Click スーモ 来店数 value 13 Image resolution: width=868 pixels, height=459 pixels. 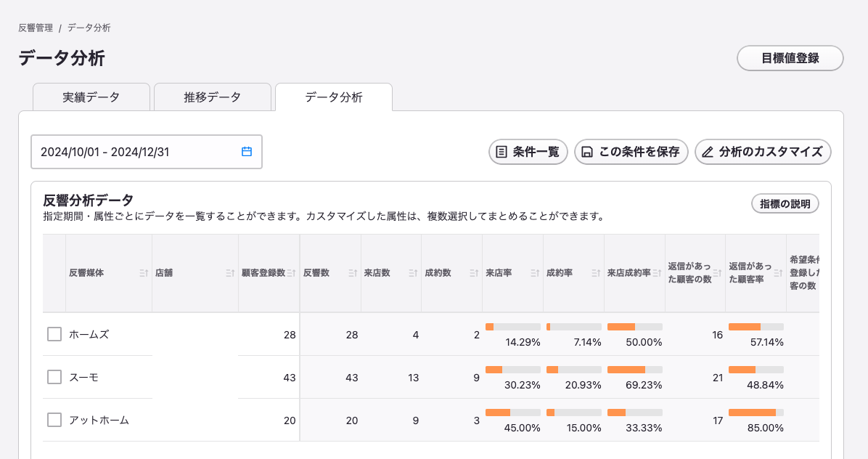[413, 378]
